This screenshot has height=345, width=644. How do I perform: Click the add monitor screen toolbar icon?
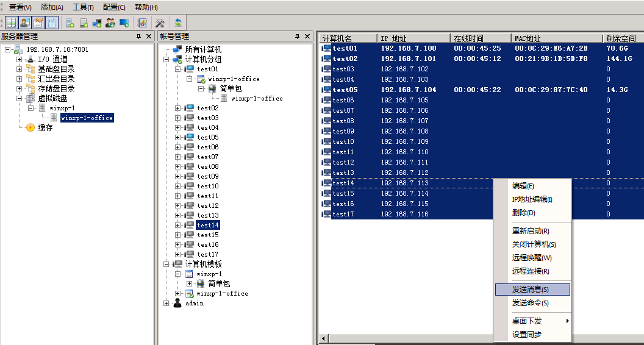click(124, 23)
